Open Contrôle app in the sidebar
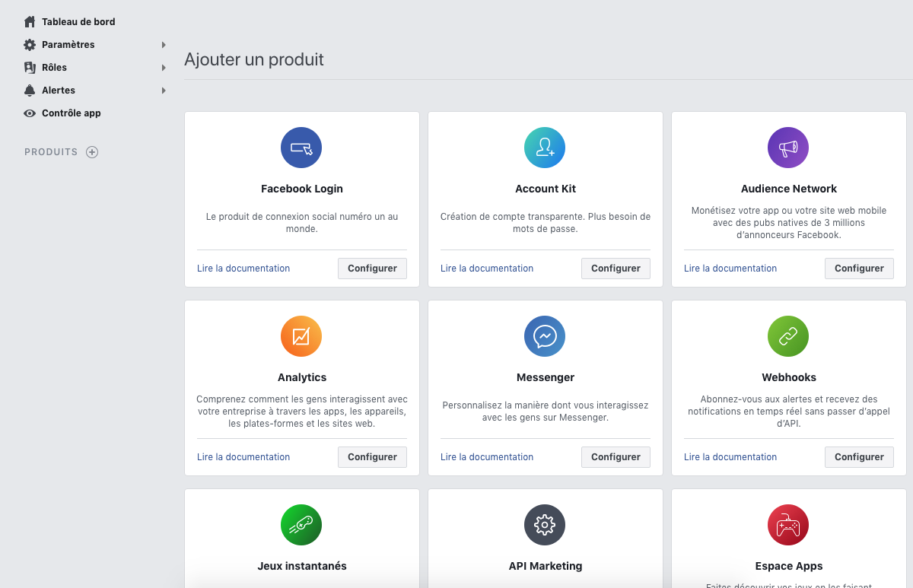913x588 pixels. click(x=72, y=113)
